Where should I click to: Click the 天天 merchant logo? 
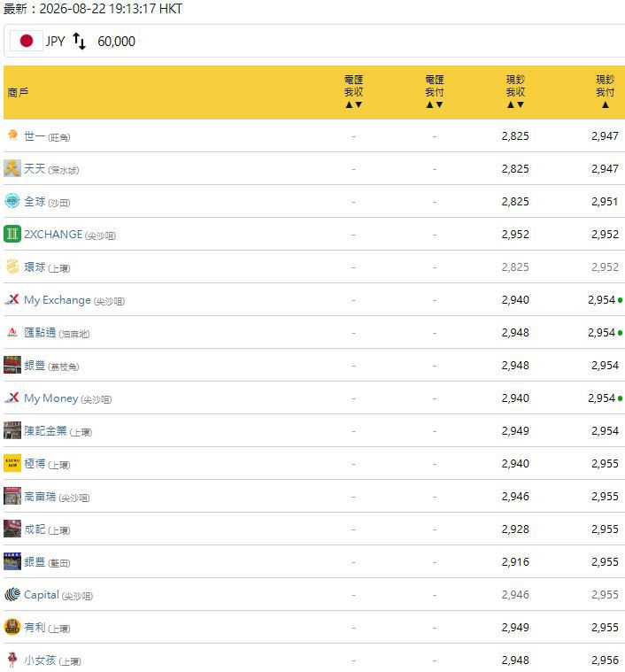click(12, 168)
